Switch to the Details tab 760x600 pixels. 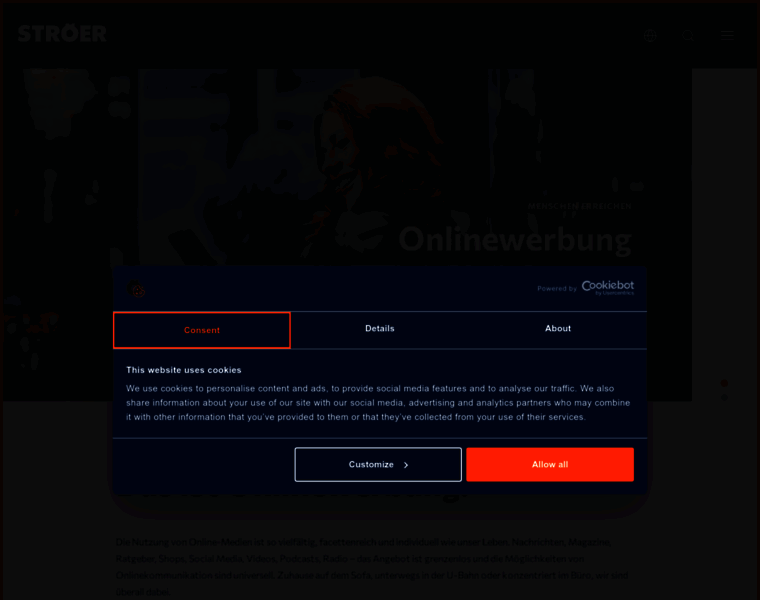[x=380, y=329]
